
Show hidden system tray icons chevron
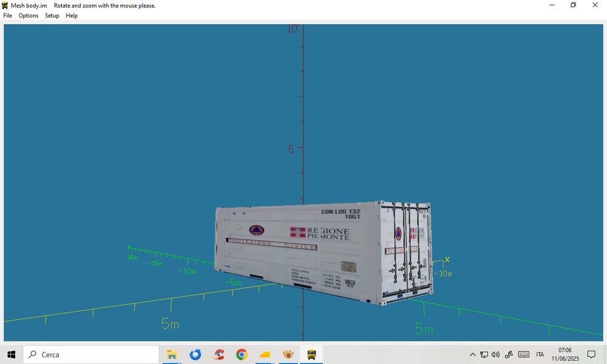[472, 354]
